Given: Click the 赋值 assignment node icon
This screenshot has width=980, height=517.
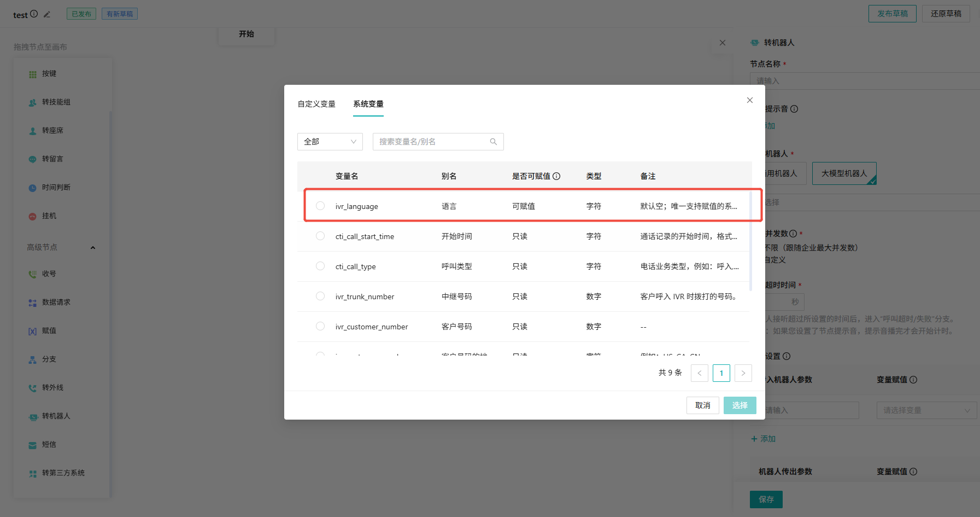Looking at the screenshot, I should click(33, 331).
